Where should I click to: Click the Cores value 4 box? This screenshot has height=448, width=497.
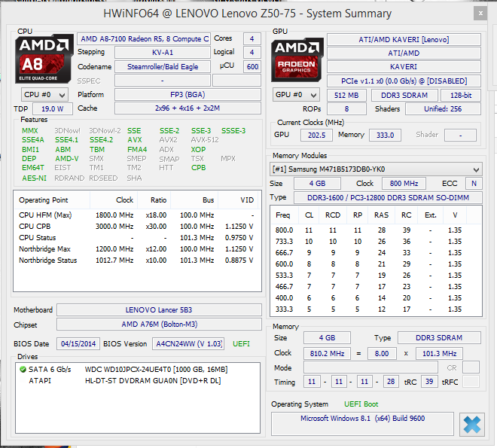(252, 39)
